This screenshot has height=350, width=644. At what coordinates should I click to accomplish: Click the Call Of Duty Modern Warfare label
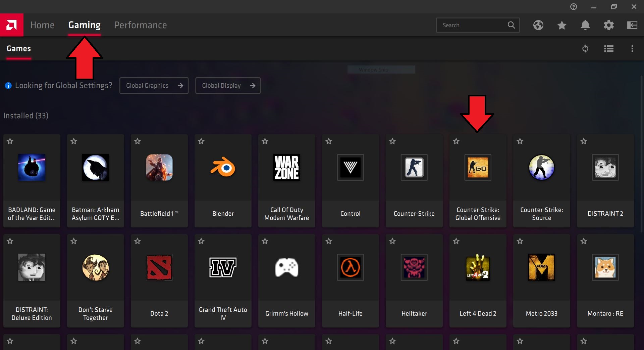coord(287,214)
